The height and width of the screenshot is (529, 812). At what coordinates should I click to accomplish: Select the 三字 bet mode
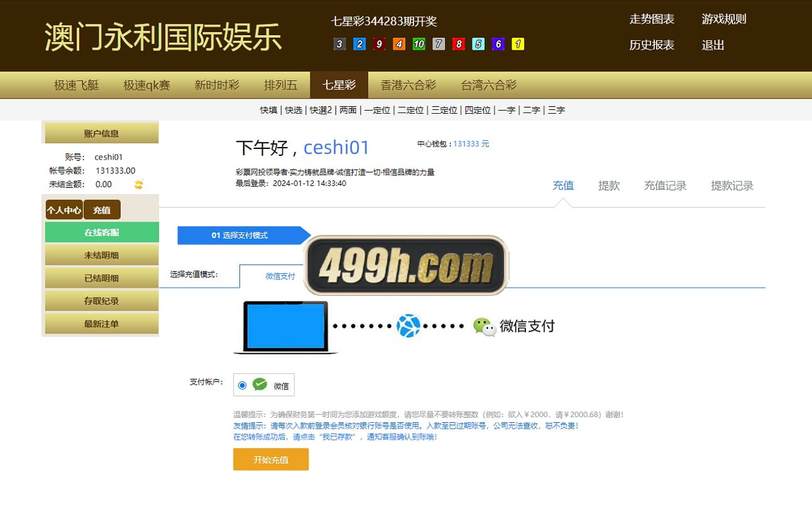(x=556, y=110)
